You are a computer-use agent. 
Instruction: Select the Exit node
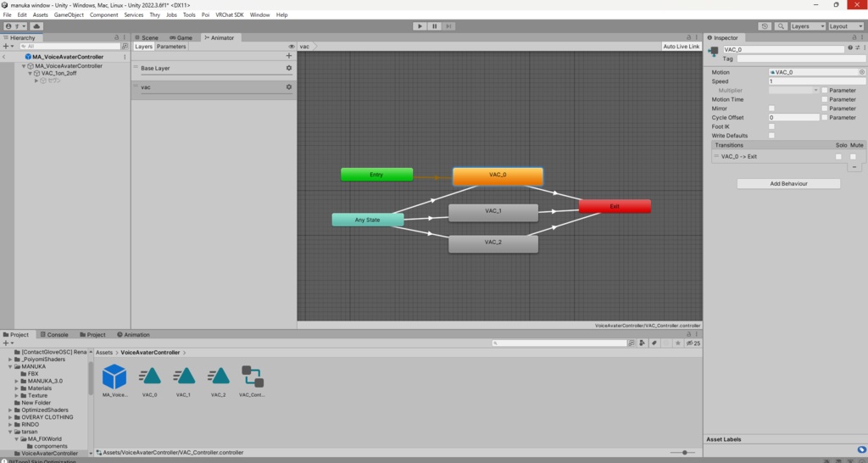[x=615, y=206]
